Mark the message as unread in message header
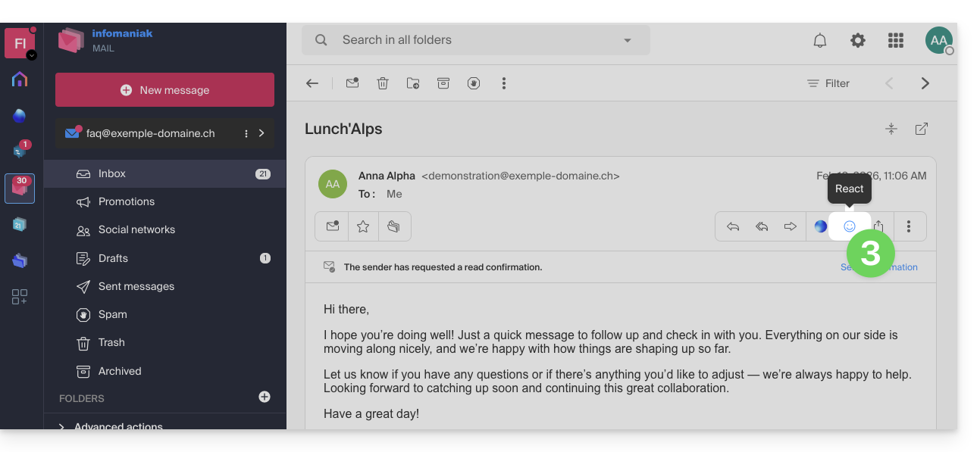The image size is (980, 452). pyautogui.click(x=332, y=226)
